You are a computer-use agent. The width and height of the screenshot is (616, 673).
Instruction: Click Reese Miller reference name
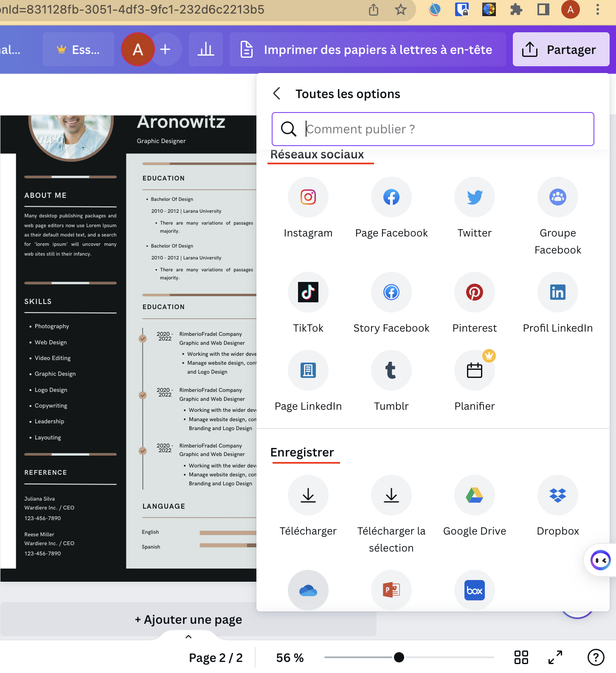(39, 535)
